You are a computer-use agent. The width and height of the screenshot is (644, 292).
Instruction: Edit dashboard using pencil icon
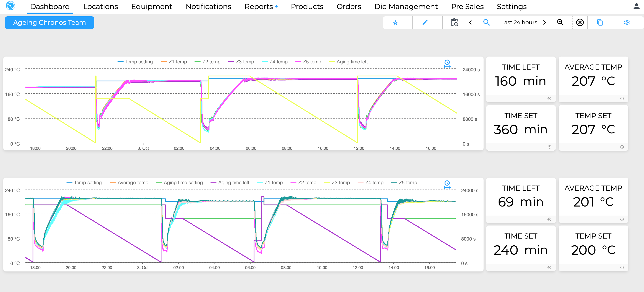coord(425,23)
